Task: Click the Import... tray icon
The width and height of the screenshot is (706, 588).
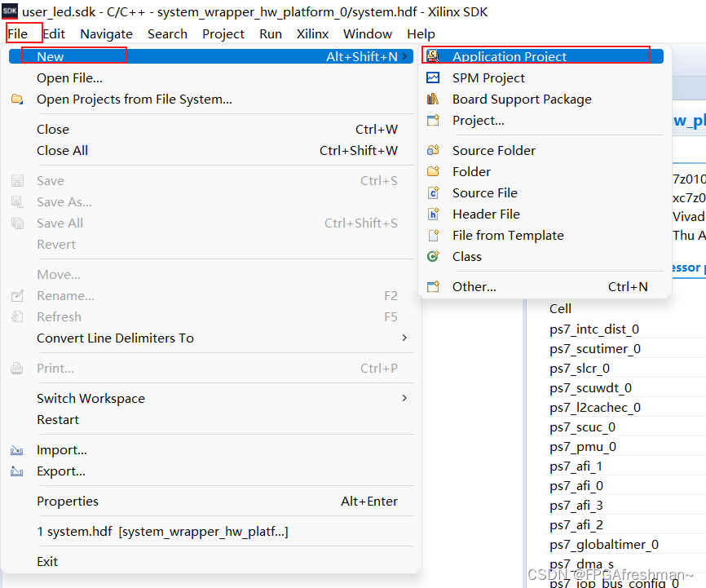Action: (17, 449)
